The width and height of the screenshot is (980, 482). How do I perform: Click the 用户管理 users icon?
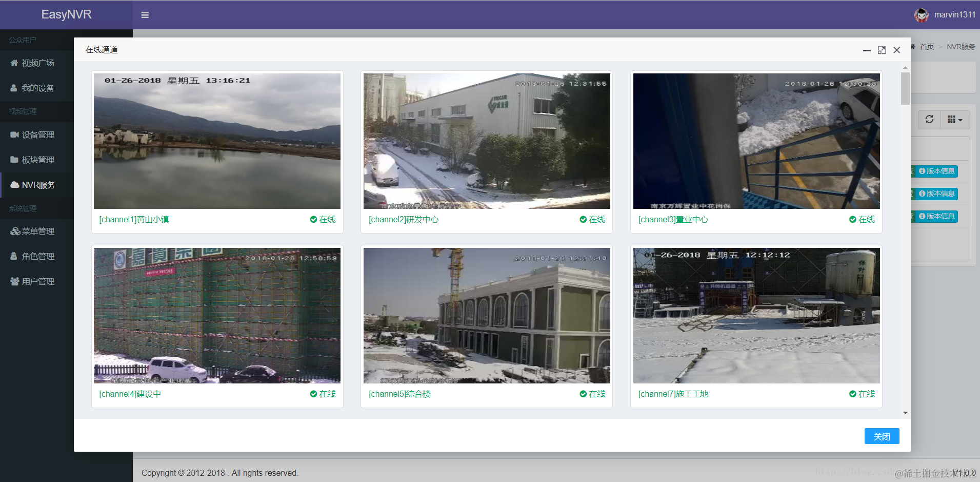click(15, 281)
